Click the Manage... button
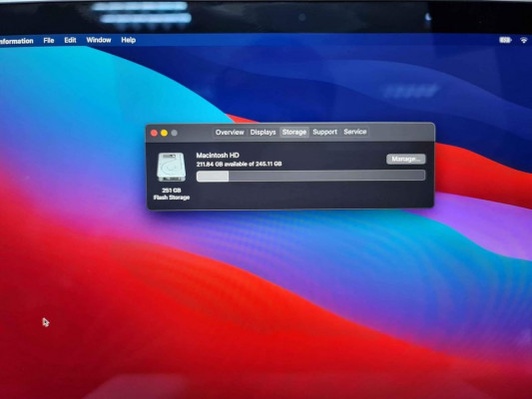 point(406,159)
